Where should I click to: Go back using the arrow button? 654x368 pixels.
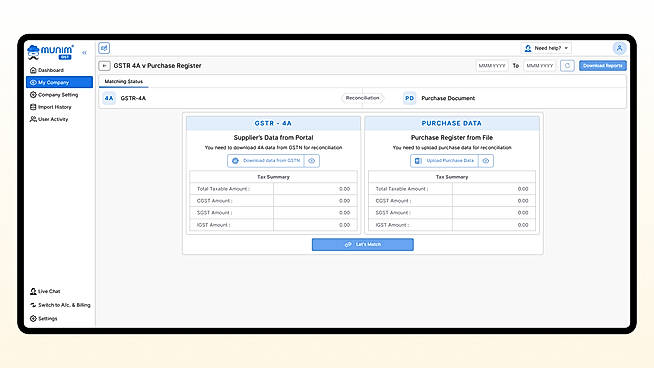[104, 66]
